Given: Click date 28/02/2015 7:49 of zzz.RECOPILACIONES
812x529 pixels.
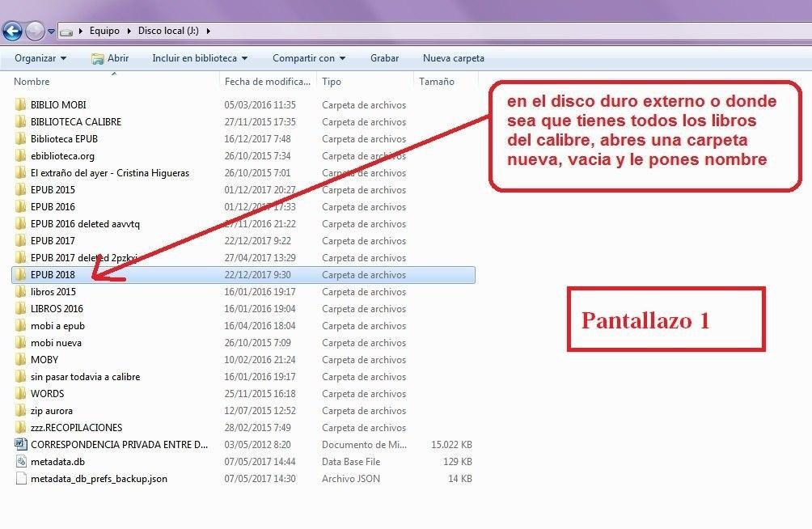Looking at the screenshot, I should coord(257,427).
